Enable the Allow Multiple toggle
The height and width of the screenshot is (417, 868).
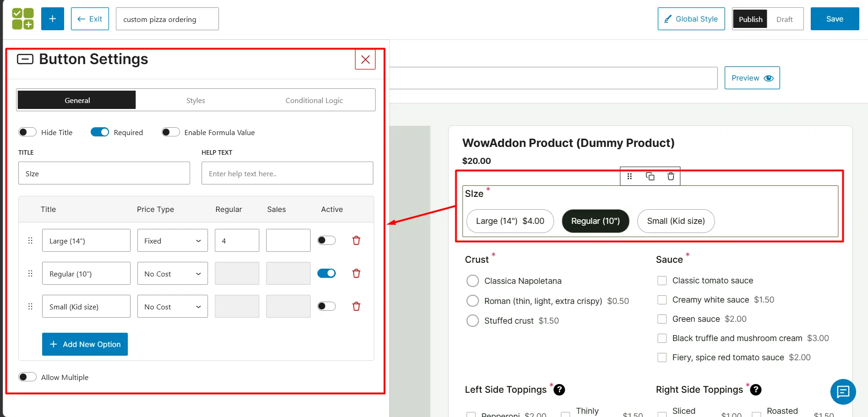(27, 376)
